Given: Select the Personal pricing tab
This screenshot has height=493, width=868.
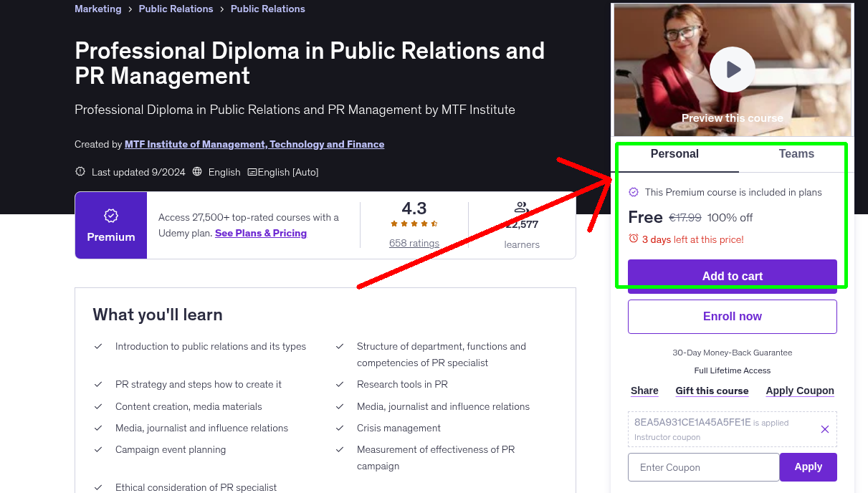Looking at the screenshot, I should [674, 154].
